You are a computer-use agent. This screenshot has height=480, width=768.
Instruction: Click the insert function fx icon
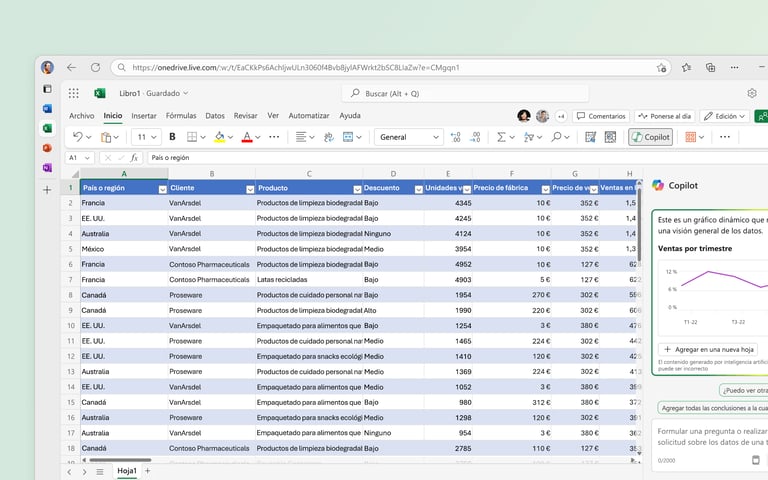pos(134,158)
